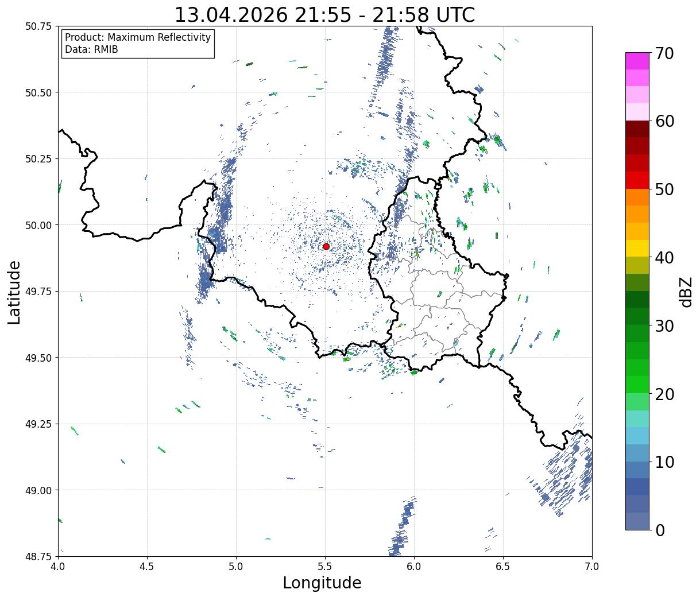700x597 pixels.
Task: Select the light green colorbar segment near 20 dBZ
Action: coord(637,401)
